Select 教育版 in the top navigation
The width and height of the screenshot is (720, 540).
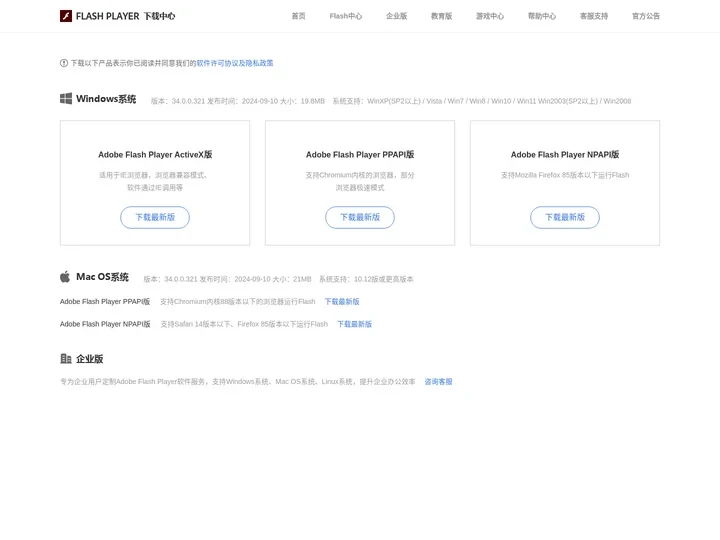click(x=441, y=16)
